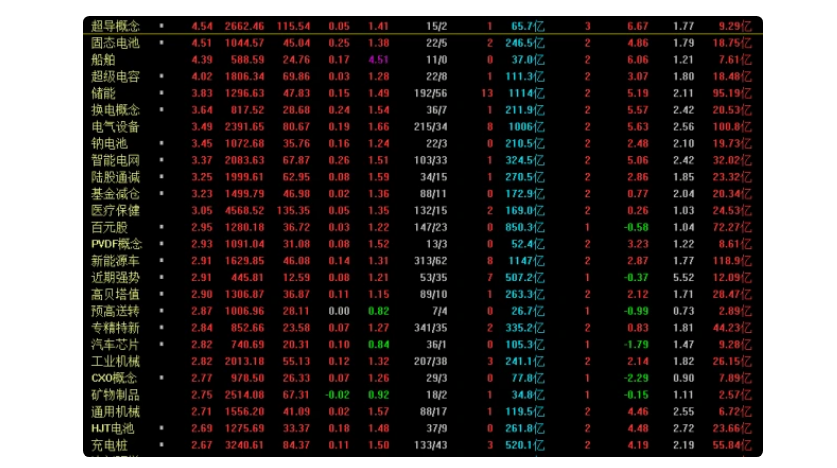The height and width of the screenshot is (468, 837).
Task: Click the 船舶 sector name
Action: point(103,59)
